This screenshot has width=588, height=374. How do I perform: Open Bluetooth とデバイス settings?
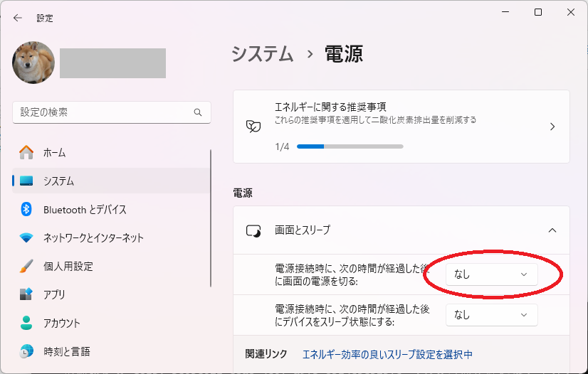(x=111, y=209)
